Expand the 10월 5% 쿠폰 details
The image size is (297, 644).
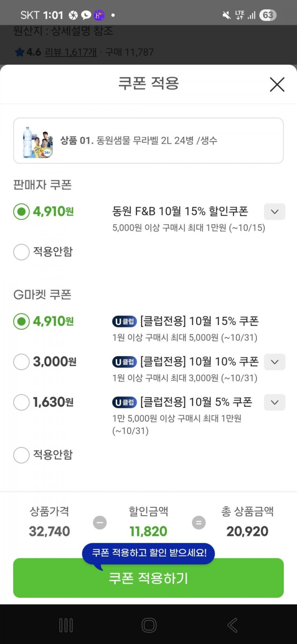click(274, 403)
